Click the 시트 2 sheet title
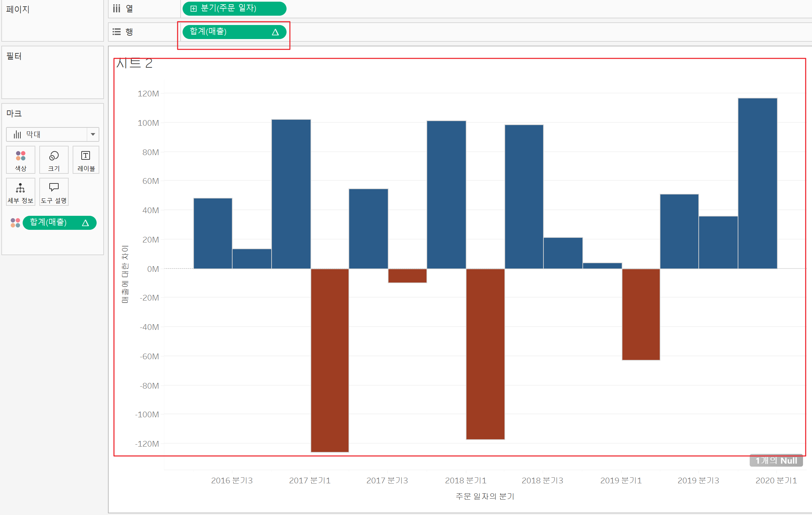 tap(134, 63)
